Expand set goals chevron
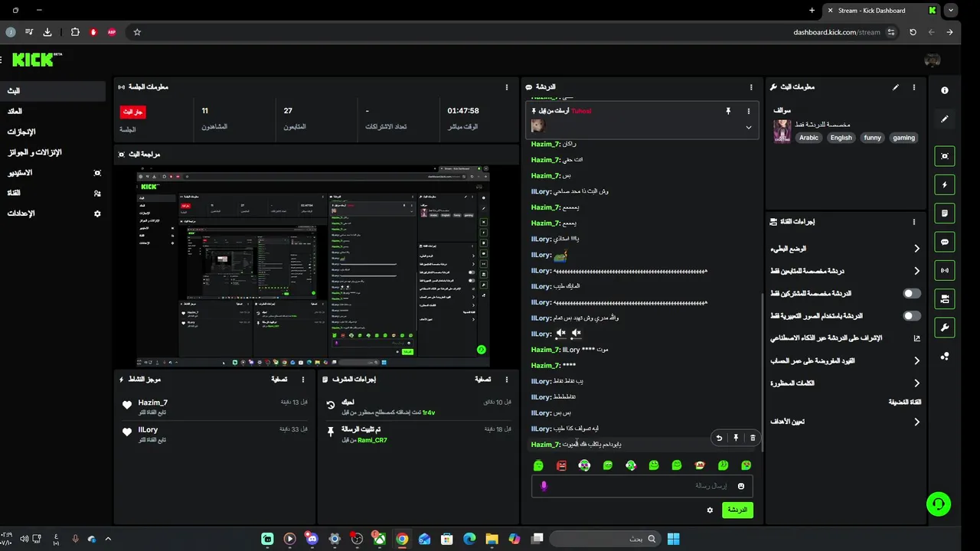Image resolution: width=980 pixels, height=551 pixels. (916, 422)
